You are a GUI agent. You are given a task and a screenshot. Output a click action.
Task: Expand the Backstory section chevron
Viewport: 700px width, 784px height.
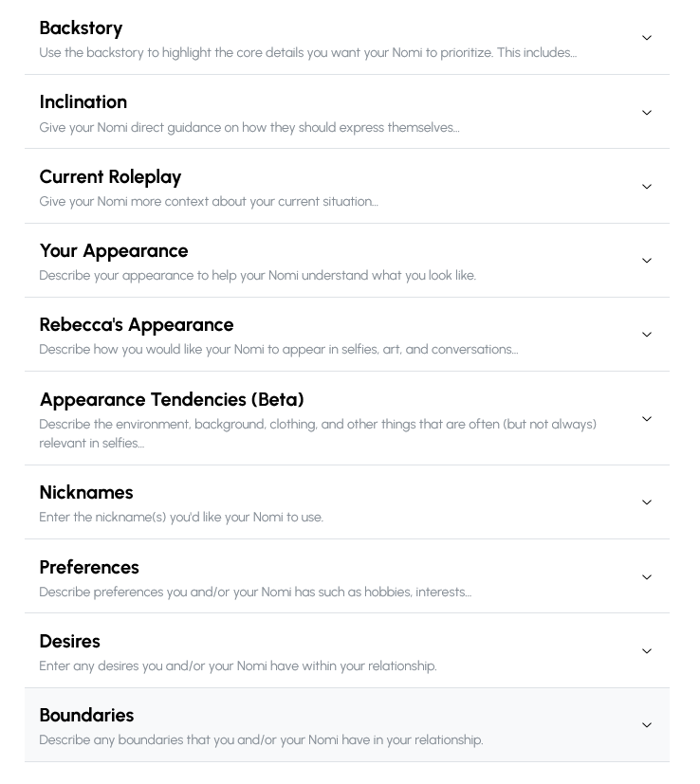pos(647,38)
